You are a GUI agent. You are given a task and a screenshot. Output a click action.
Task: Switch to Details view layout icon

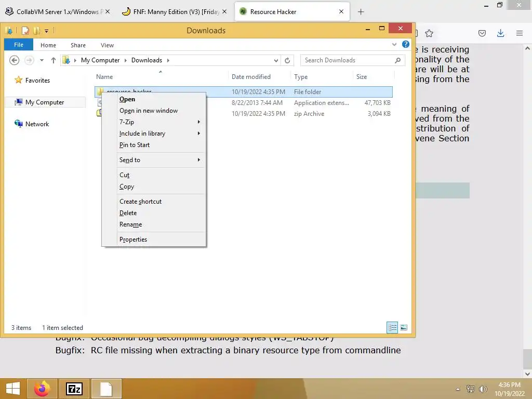point(392,327)
